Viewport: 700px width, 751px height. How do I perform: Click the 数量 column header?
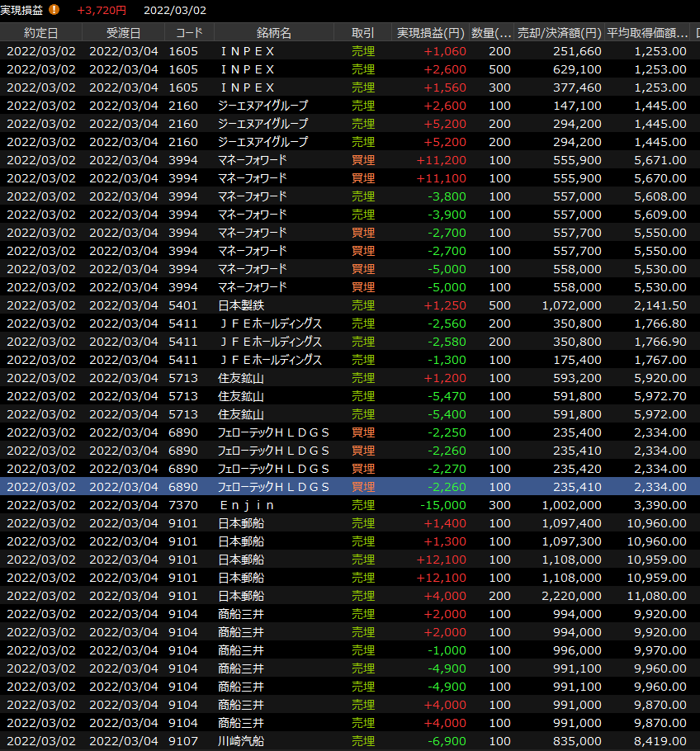pyautogui.click(x=491, y=33)
